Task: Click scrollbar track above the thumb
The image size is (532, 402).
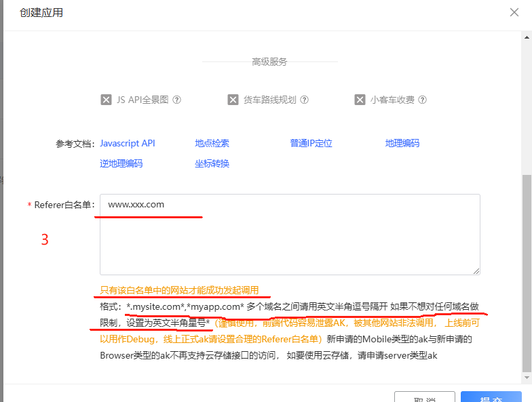Action: (x=527, y=102)
